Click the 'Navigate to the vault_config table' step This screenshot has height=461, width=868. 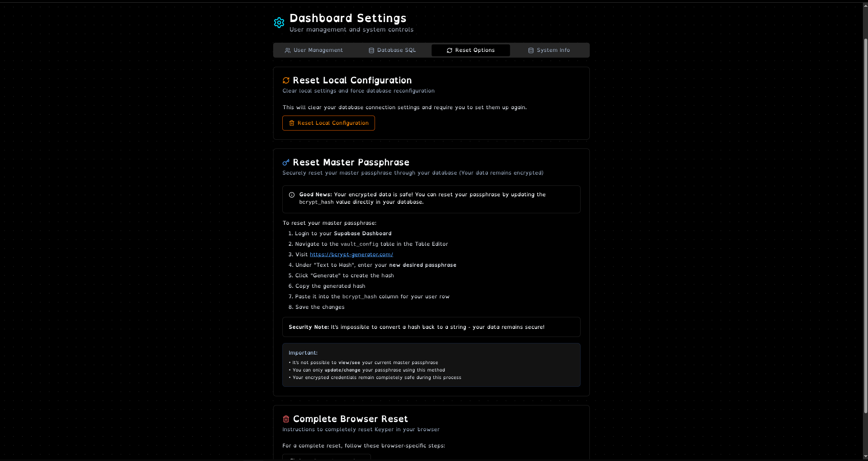[368, 244]
